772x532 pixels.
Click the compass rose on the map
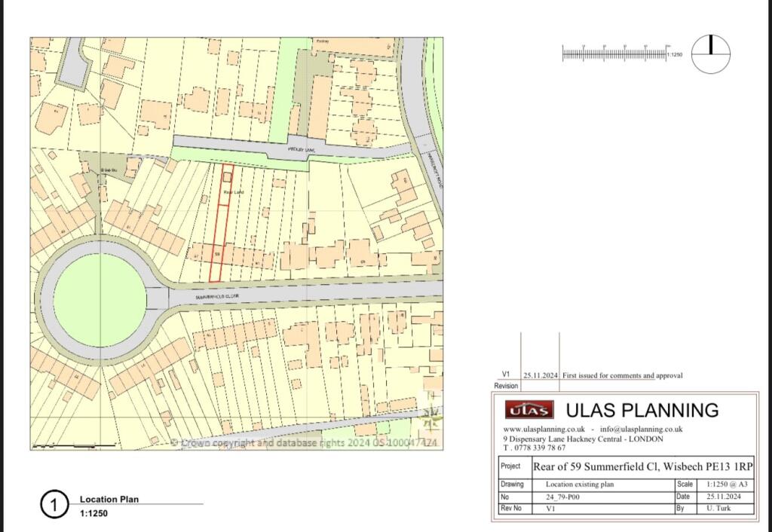433,413
